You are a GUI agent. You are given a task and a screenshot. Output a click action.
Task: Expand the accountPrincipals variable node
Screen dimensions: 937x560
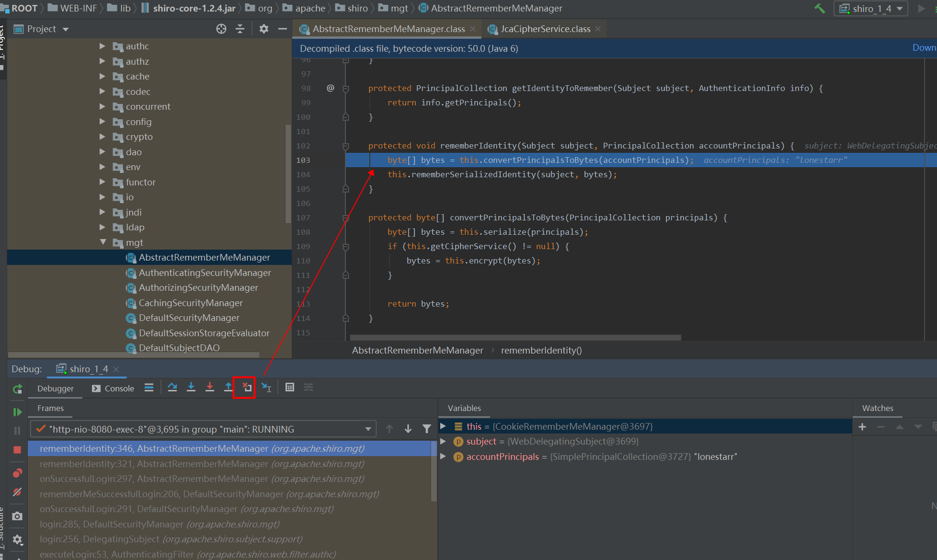[x=443, y=456]
